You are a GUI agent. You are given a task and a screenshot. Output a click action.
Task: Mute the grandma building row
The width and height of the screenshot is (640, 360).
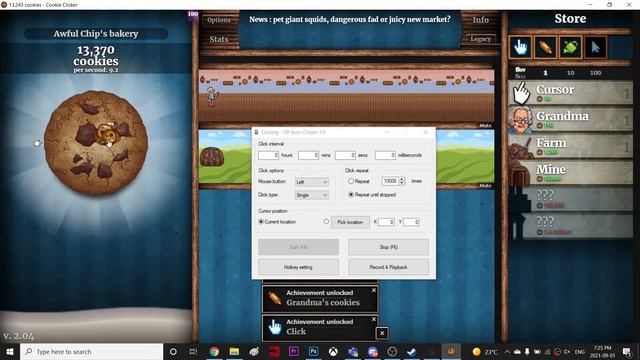click(x=485, y=125)
